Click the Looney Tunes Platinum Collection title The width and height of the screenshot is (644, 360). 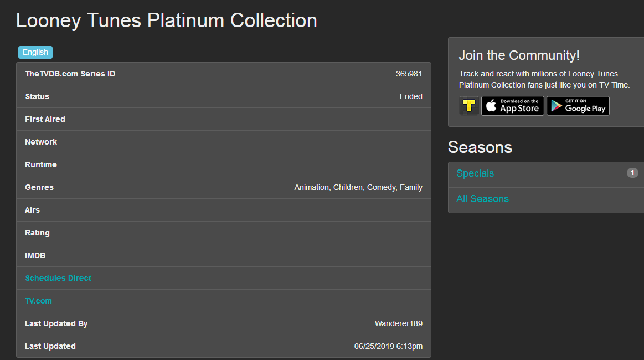pyautogui.click(x=167, y=20)
